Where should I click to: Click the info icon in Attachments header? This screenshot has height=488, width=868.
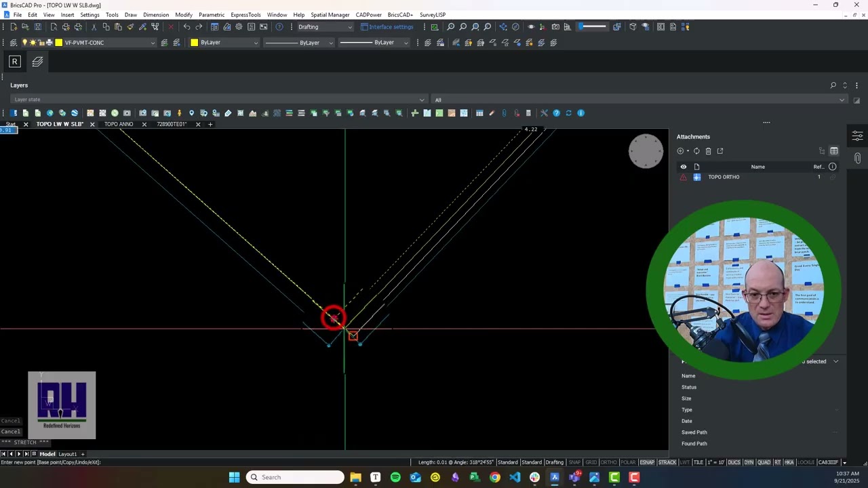[x=832, y=167]
